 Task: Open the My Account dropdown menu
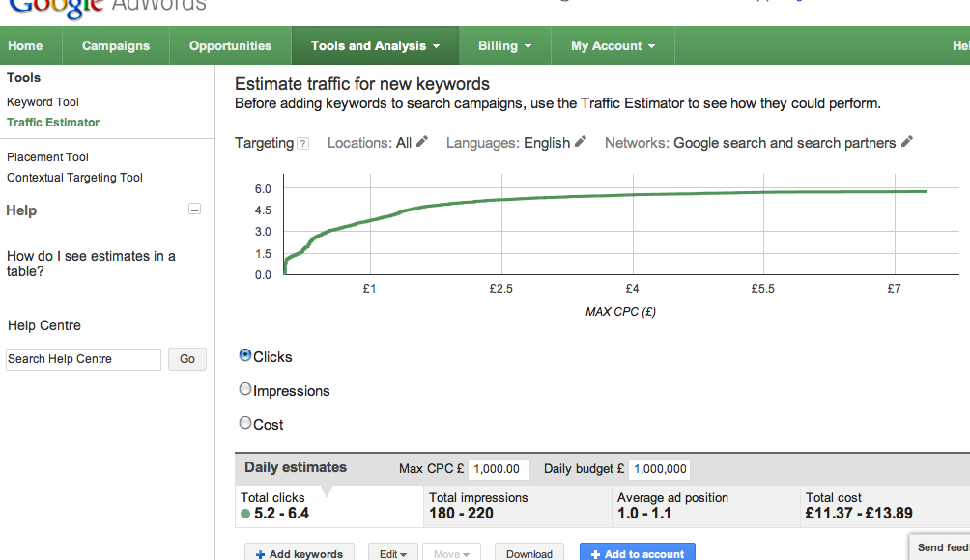tap(613, 45)
